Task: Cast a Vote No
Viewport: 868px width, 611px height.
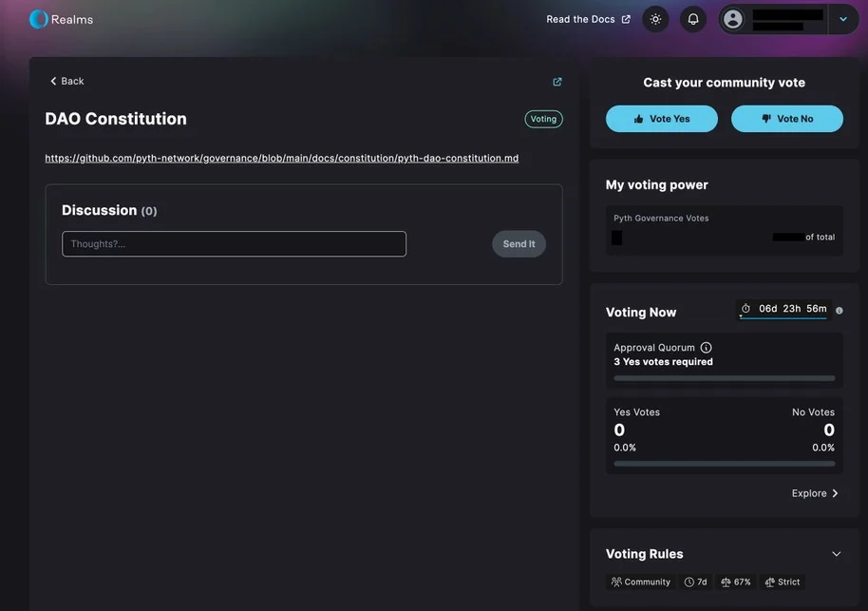Action: coord(787,119)
